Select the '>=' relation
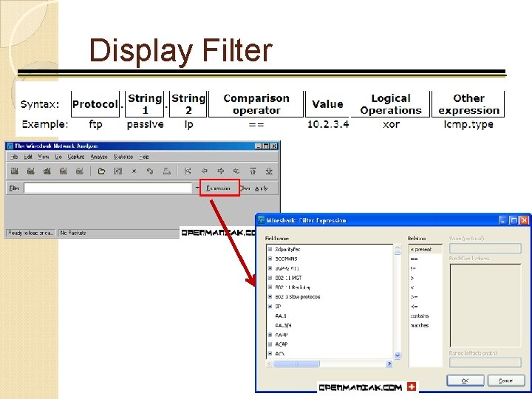Viewport: 532px width, 399px height. [x=415, y=297]
